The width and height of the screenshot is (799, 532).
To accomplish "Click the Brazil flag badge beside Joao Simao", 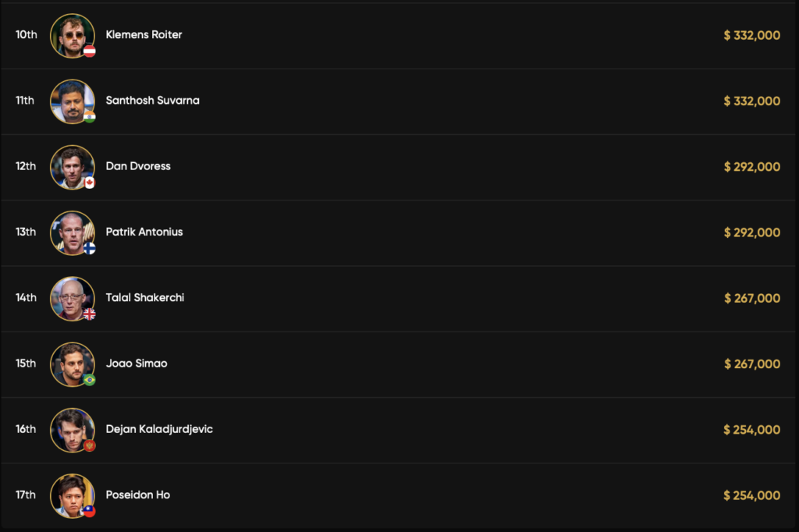I will (x=90, y=380).
